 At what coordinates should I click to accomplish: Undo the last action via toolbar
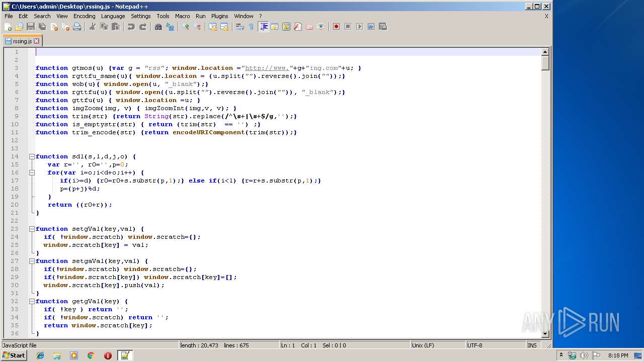click(131, 27)
